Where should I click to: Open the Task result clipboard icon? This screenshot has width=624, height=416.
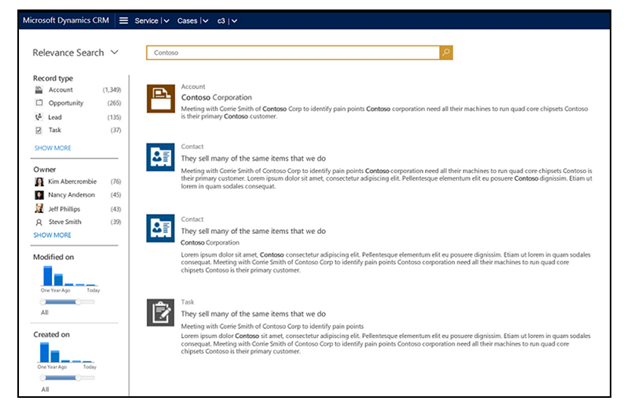point(160,312)
